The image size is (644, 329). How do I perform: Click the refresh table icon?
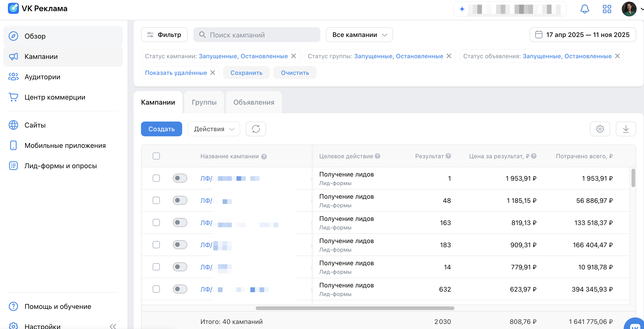[255, 129]
